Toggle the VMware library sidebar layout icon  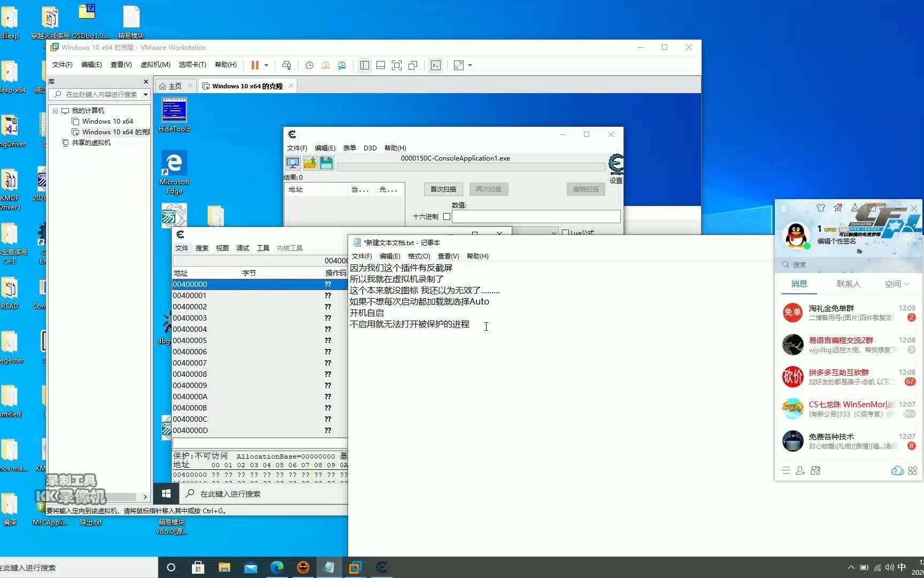[365, 65]
